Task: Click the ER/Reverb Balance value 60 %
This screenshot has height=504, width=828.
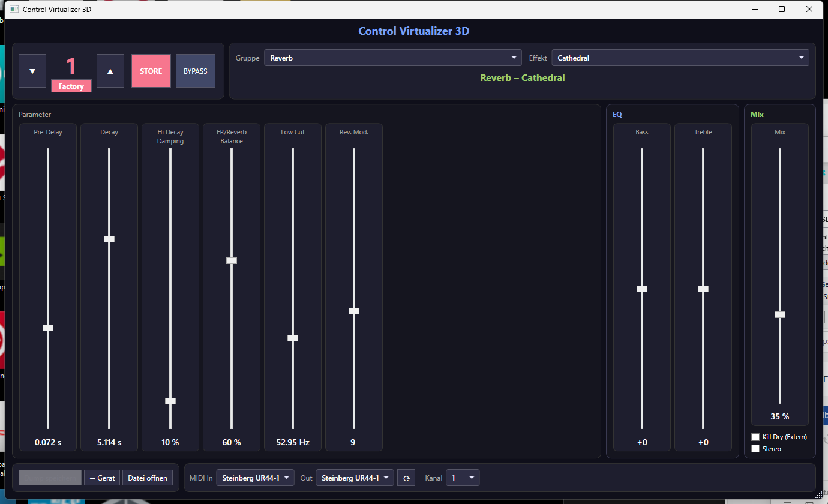Action: [x=232, y=442]
